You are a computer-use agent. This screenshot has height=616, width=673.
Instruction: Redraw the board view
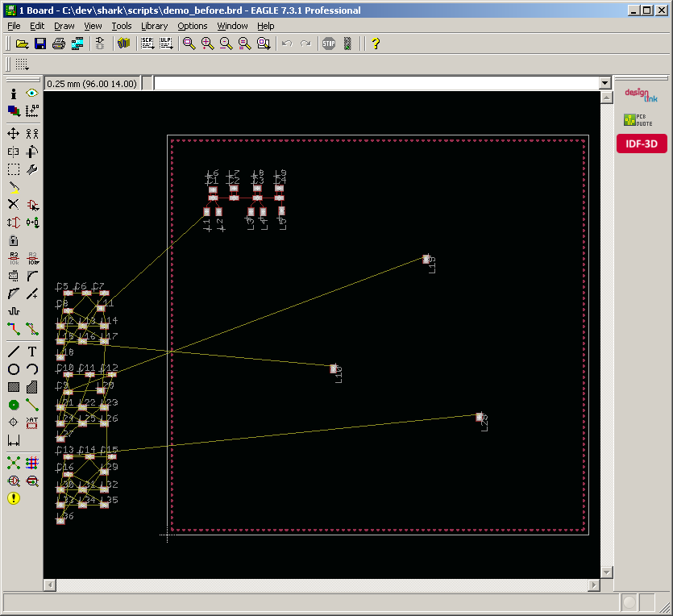[245, 44]
